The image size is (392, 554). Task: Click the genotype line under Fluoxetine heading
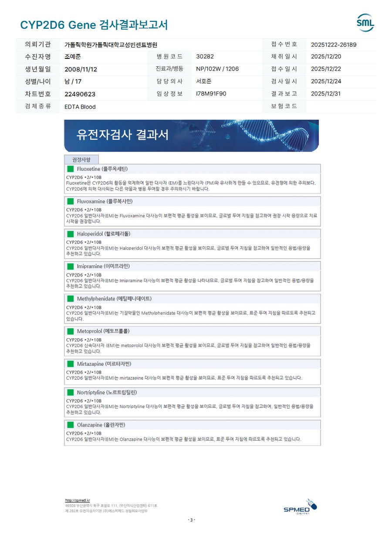click(84, 177)
